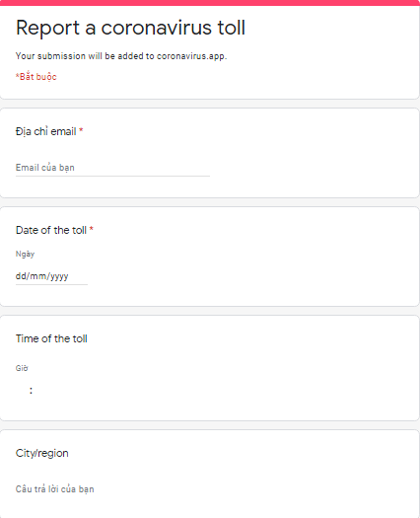Click the City/region "Câu trả lời của bạn" field

112,489
